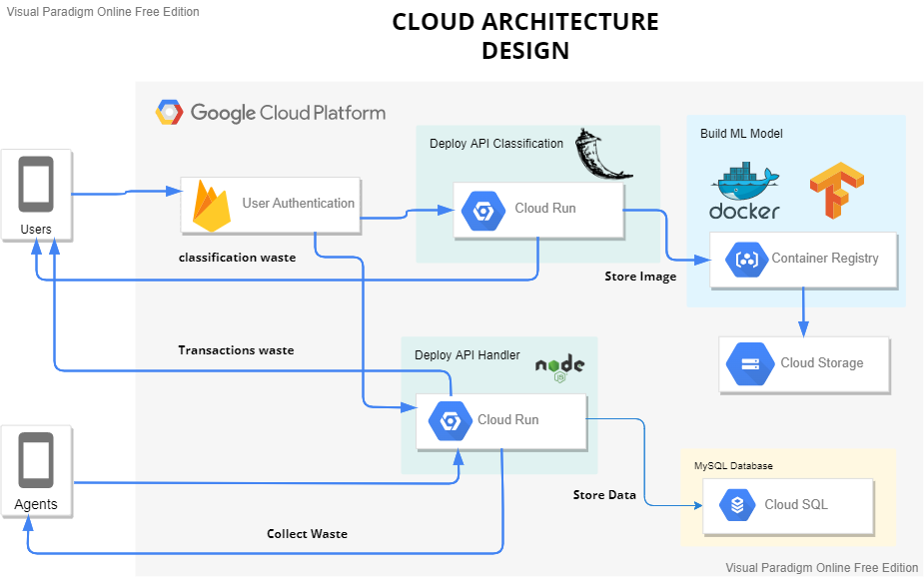Click the Google Cloud Platform hexagon logo
This screenshot has height=577, width=924.
coord(169,113)
